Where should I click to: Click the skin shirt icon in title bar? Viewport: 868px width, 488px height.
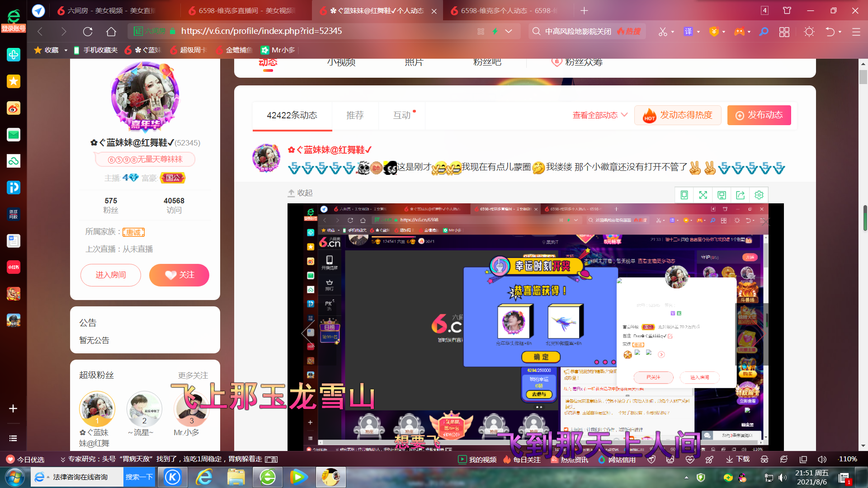click(x=787, y=10)
